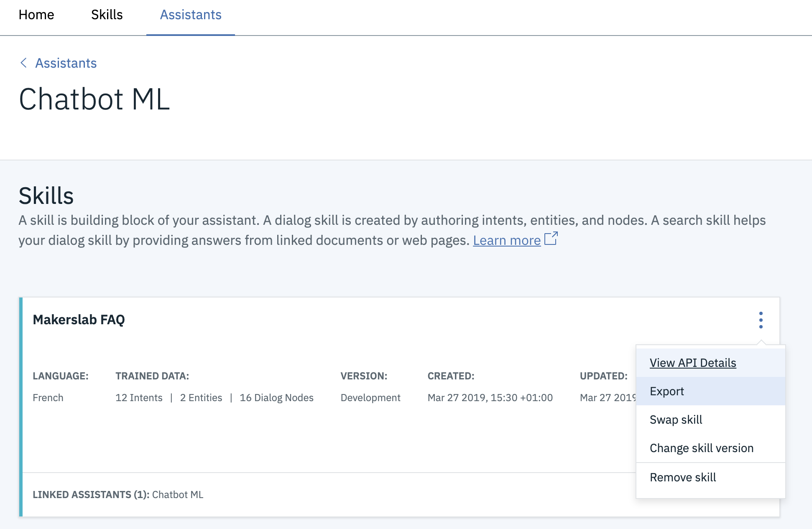Click the Chatbot ML linked assistant name

pos(177,494)
